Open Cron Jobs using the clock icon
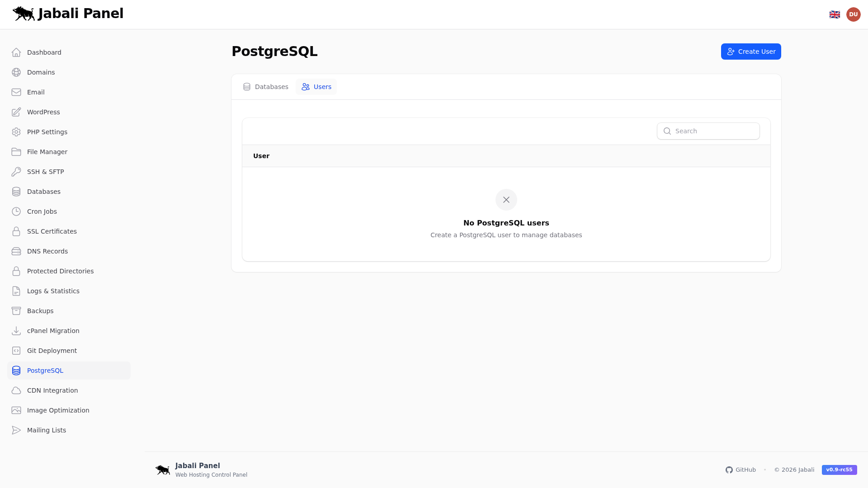Viewport: 868px width, 488px height. (x=16, y=211)
